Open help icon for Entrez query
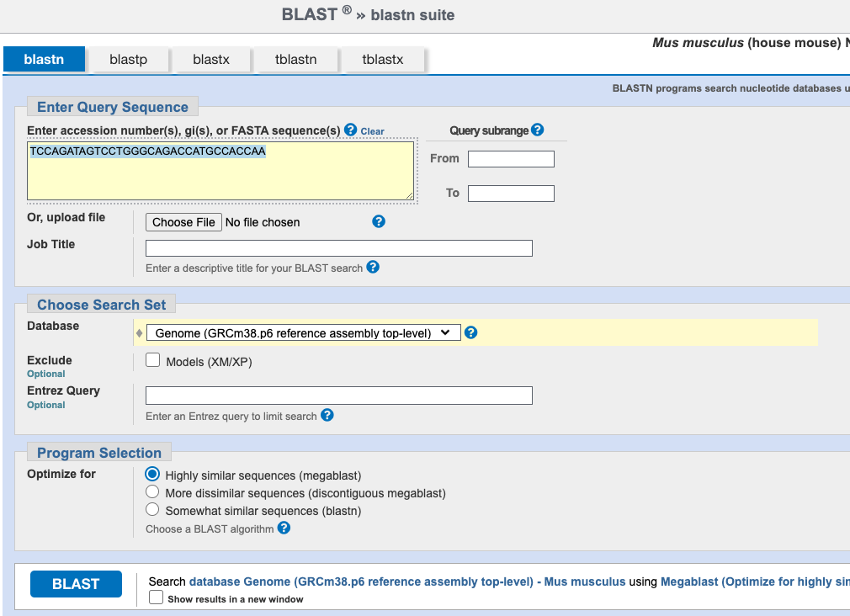Screen dimensions: 850x616 327,415
